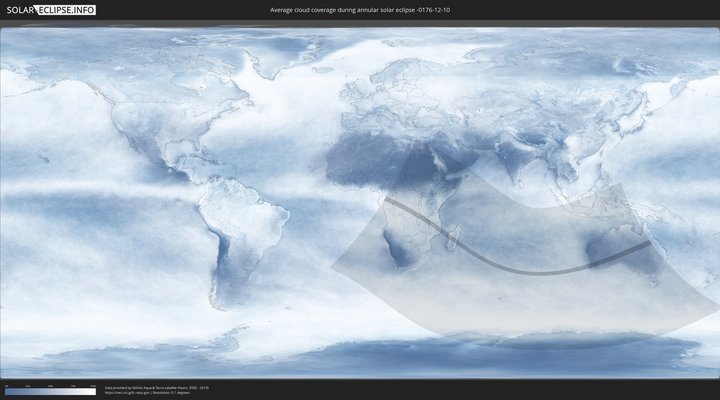Click the neo.sci.gsfc.nasa.gov URL text
The height and width of the screenshot is (400, 720).
click(x=128, y=393)
